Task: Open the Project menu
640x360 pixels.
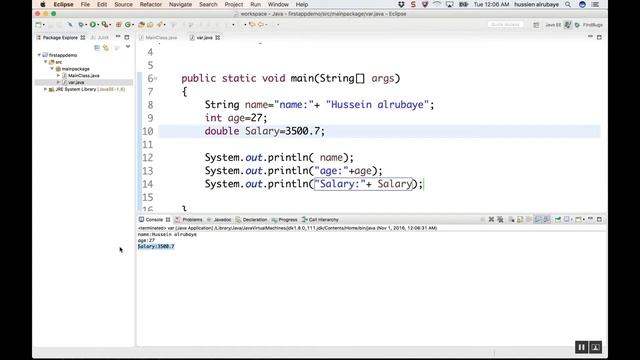Action: pyautogui.click(x=234, y=4)
